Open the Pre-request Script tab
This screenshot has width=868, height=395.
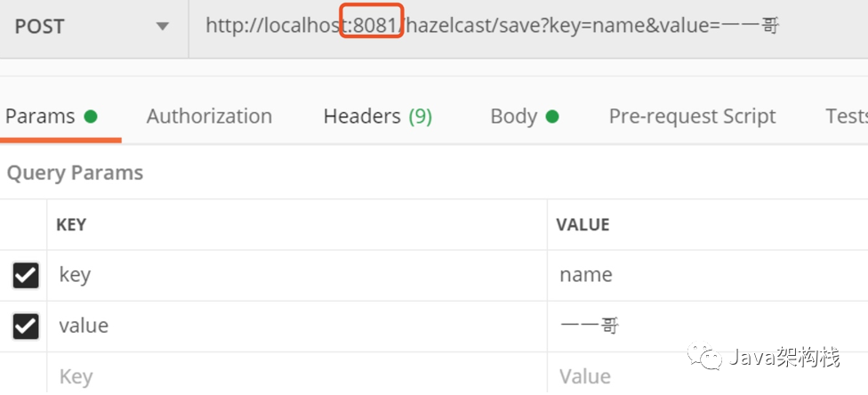pyautogui.click(x=692, y=117)
